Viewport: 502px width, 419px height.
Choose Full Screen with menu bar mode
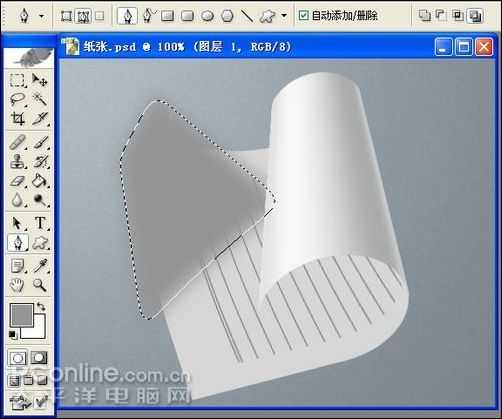(x=28, y=380)
